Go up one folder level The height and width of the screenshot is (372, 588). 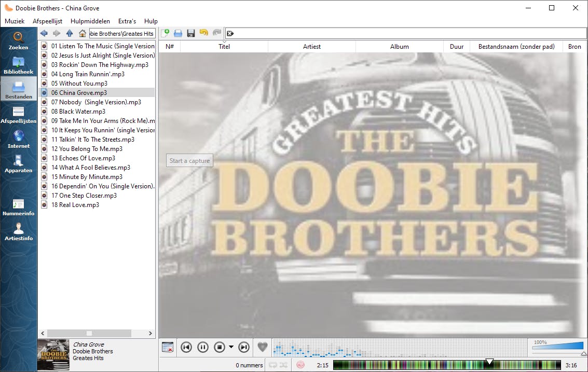[70, 33]
